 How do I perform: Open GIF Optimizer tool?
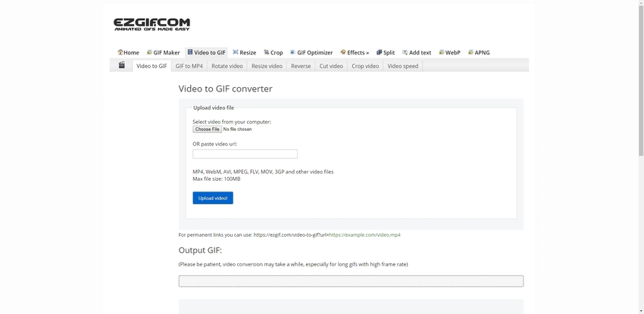(311, 52)
